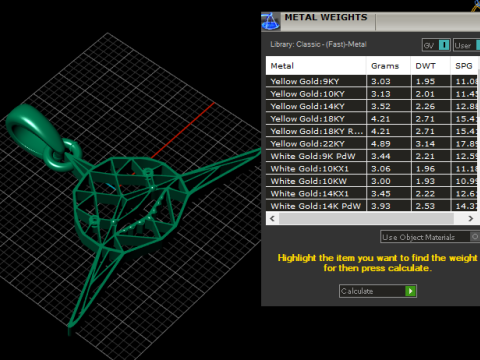Click grams value 3.44

point(381,156)
